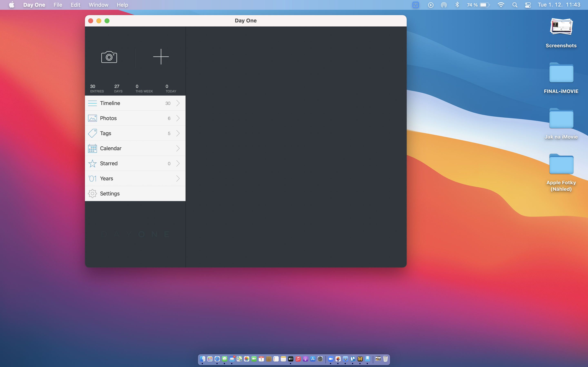This screenshot has height=367, width=588.
Task: Click the Tags text label
Action: [105, 133]
